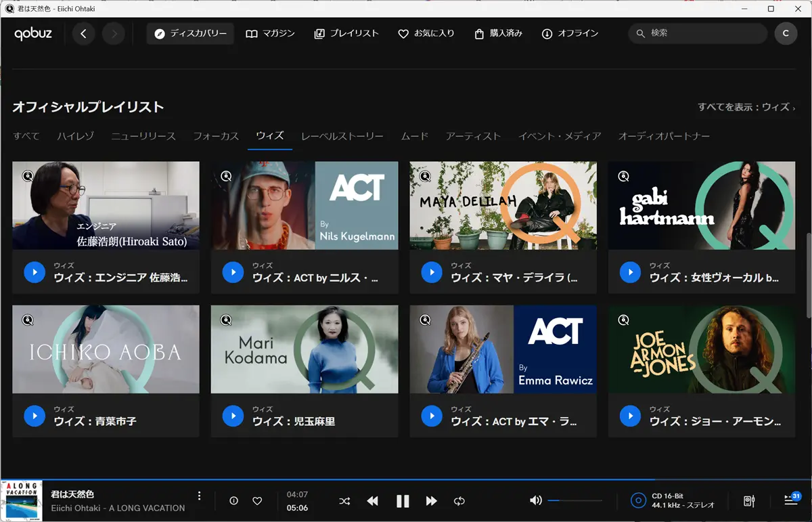Select the レーベルストーリー playlist tab

coord(342,136)
